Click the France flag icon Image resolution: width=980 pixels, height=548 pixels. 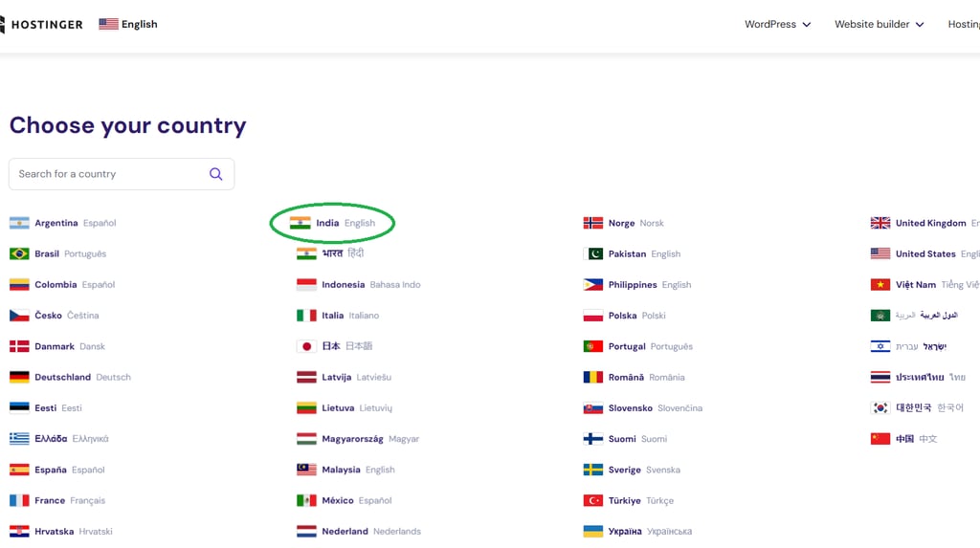coord(19,500)
